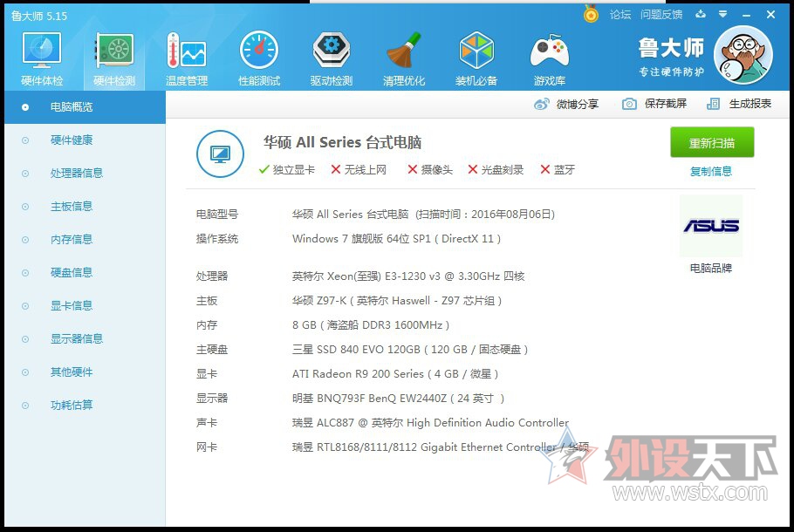Launch 清理优化 broom cleanup tool
794x532 pixels.
tap(404, 58)
